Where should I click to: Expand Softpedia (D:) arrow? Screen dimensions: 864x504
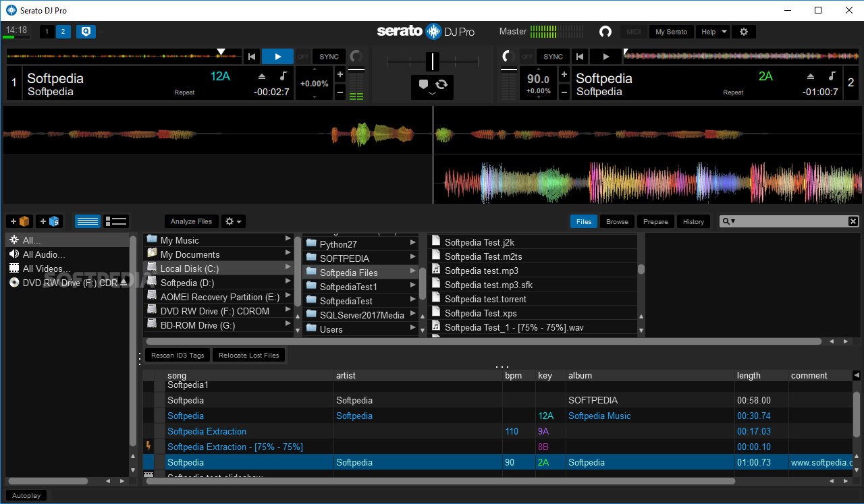(x=288, y=282)
